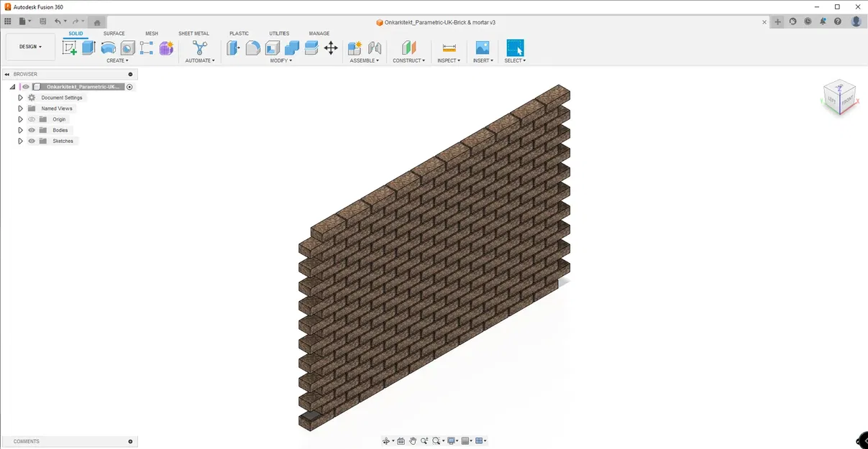The width and height of the screenshot is (868, 449).
Task: Open the Sheet Metal ribbon tab
Action: click(x=193, y=33)
